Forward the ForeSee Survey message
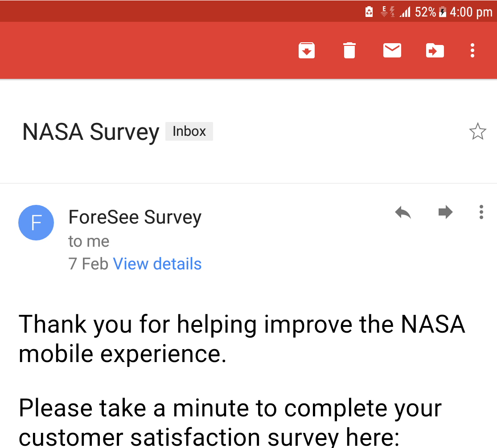The width and height of the screenshot is (497, 448). (445, 212)
